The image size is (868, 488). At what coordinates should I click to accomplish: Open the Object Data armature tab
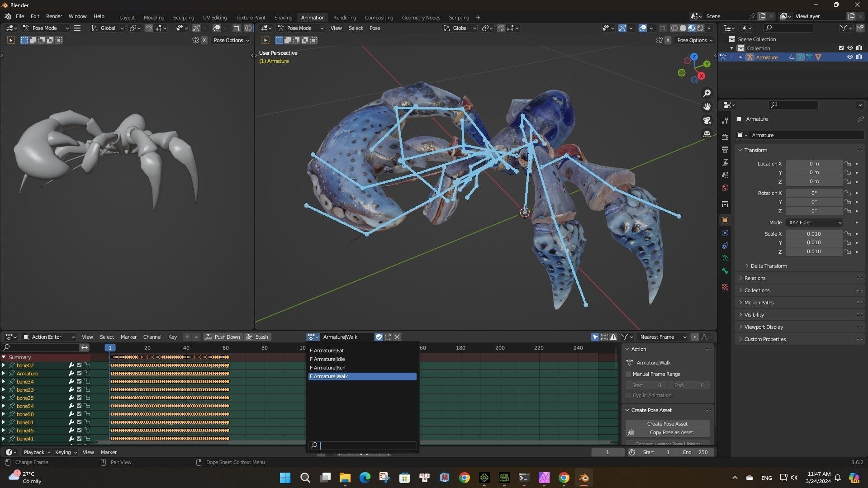click(725, 258)
